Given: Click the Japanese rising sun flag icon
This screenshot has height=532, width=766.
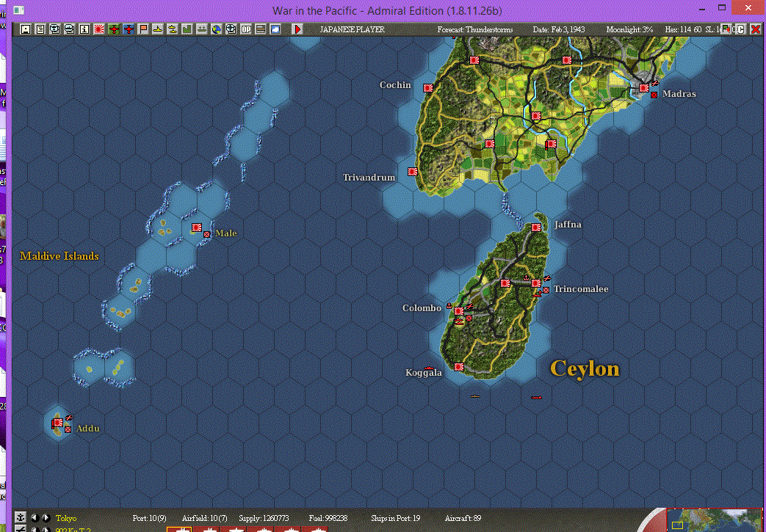Looking at the screenshot, I should coord(99,29).
